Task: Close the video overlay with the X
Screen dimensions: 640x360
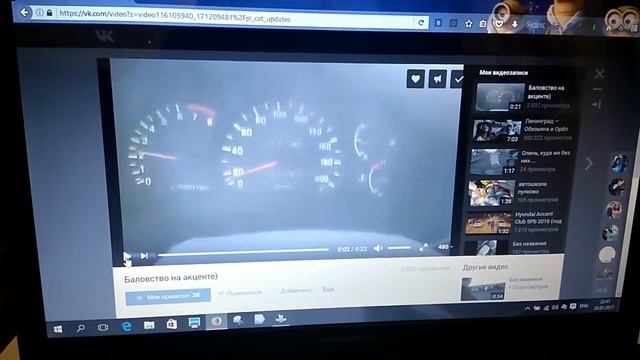Action: [599, 74]
